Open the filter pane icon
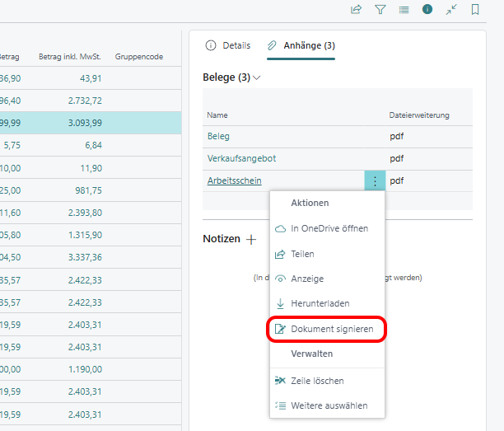 (x=380, y=10)
